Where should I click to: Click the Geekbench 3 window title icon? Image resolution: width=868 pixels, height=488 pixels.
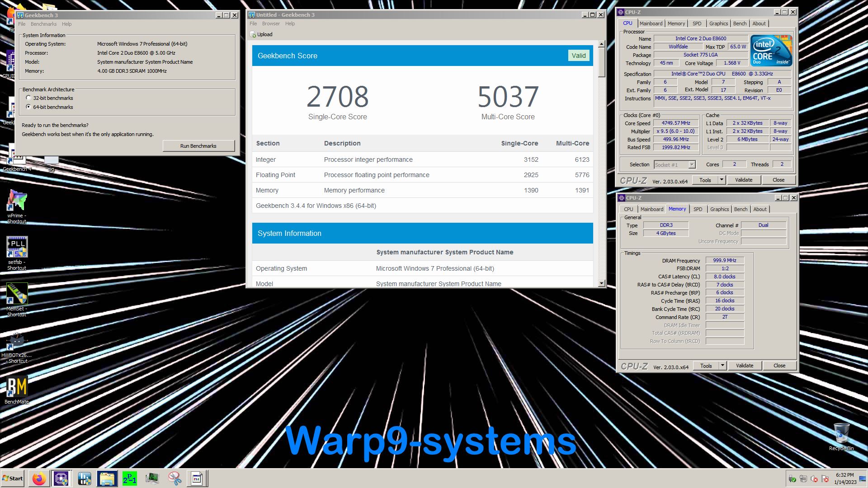(x=20, y=15)
